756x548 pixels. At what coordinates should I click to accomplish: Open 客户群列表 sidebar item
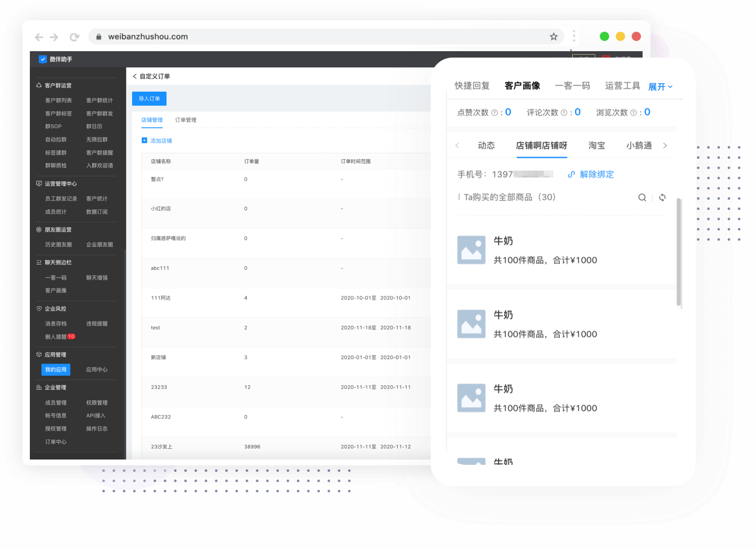pos(58,100)
